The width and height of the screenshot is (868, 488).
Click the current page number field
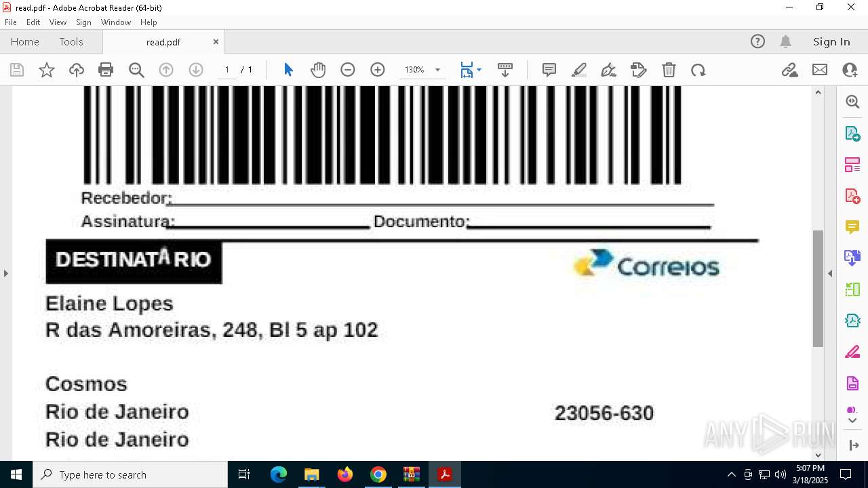click(227, 70)
